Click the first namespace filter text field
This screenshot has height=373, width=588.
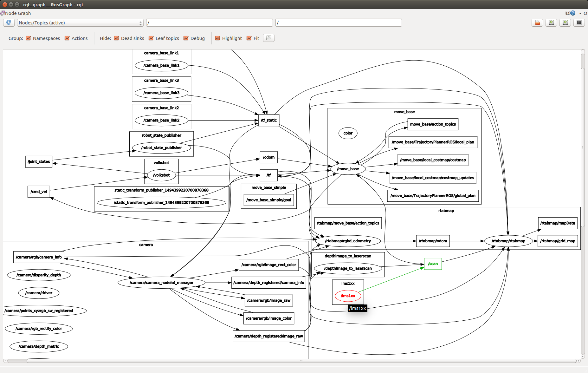[x=209, y=23]
